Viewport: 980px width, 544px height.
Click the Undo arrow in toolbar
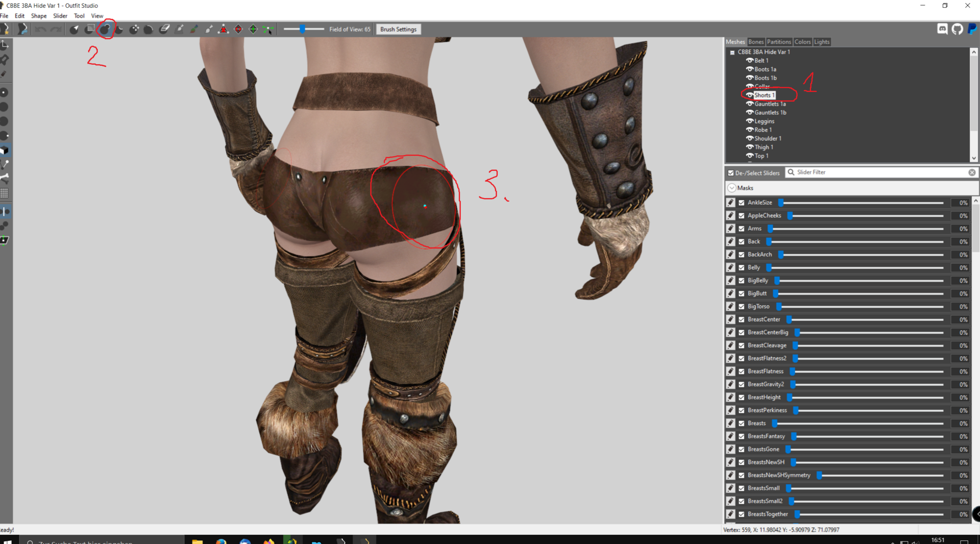(x=40, y=29)
